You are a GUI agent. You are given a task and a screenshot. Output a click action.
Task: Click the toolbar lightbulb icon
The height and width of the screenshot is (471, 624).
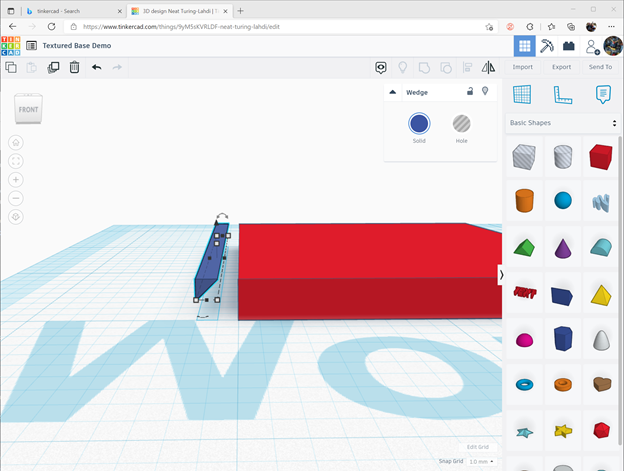(x=403, y=67)
